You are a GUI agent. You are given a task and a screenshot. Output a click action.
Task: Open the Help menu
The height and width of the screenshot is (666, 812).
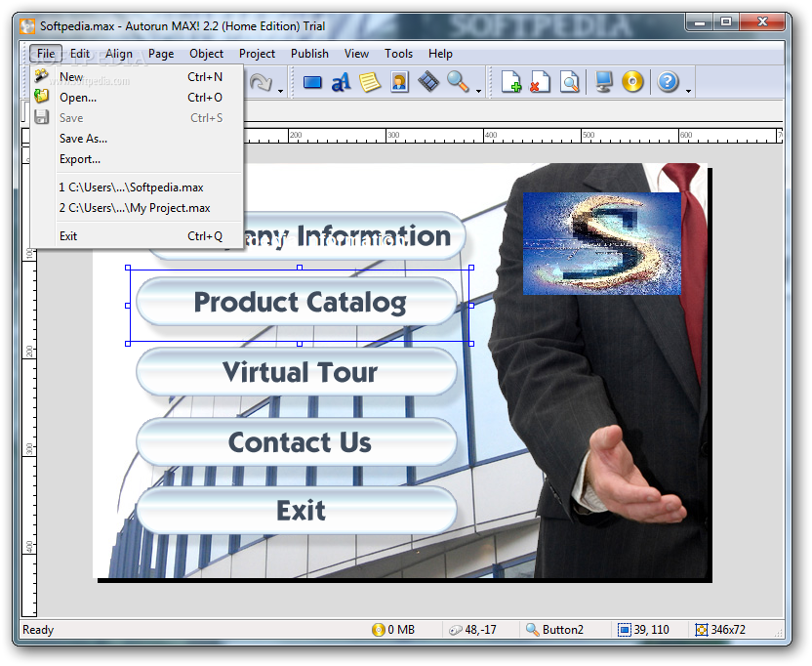[x=441, y=54]
